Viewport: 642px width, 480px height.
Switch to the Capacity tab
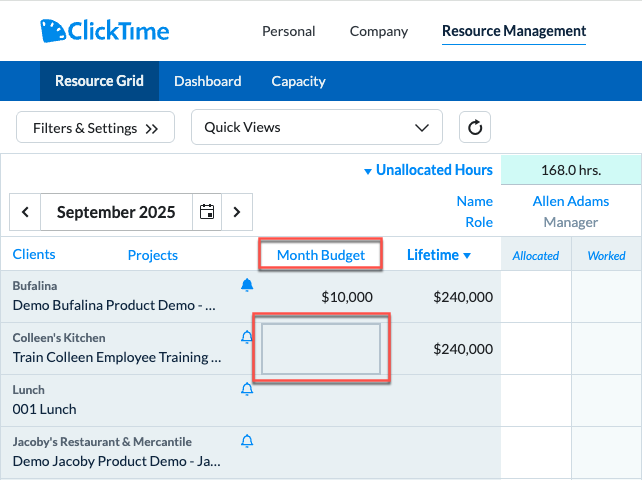pyautogui.click(x=298, y=81)
